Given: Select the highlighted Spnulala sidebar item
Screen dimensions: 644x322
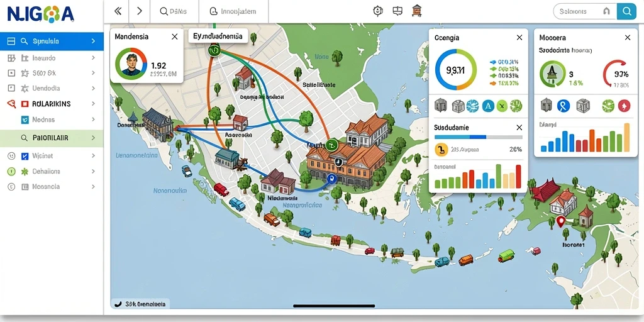Looking at the screenshot, I should tap(52, 41).
